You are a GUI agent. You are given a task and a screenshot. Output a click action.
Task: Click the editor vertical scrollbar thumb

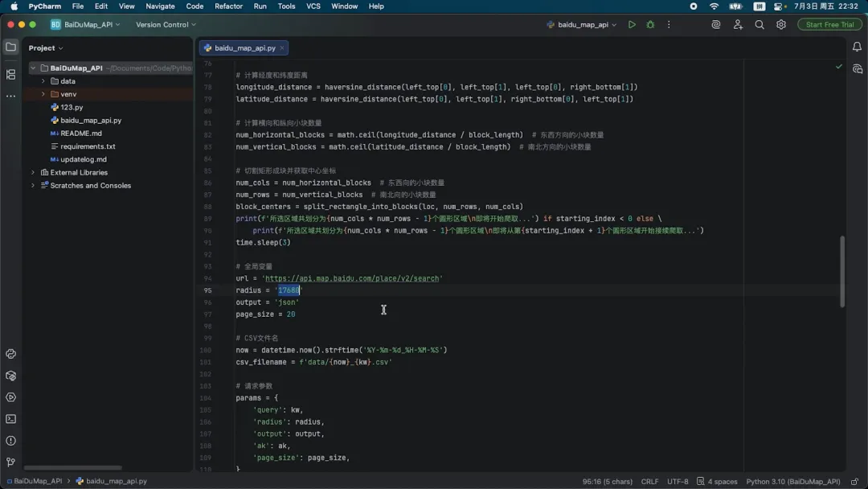coord(842,271)
